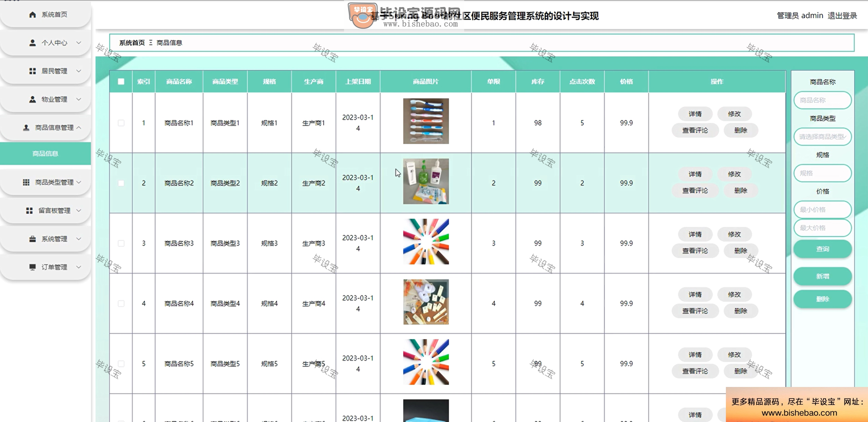Expand the 商品类型管理 menu chevron
The width and height of the screenshot is (868, 422).
(x=78, y=182)
